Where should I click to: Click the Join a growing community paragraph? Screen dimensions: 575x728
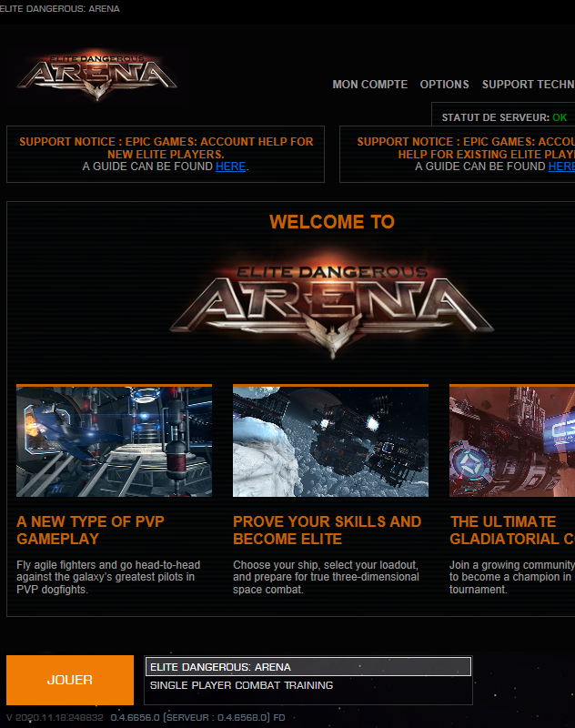tap(512, 577)
